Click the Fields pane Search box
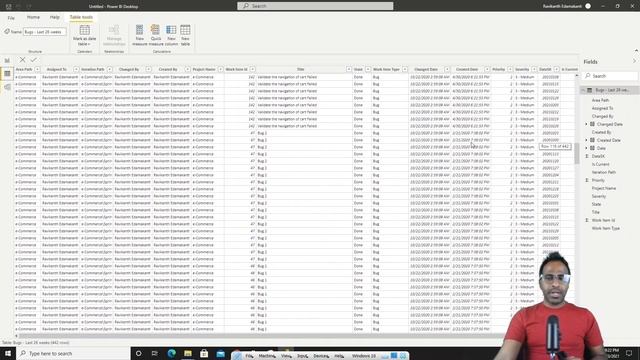The width and height of the screenshot is (640, 360). point(611,76)
